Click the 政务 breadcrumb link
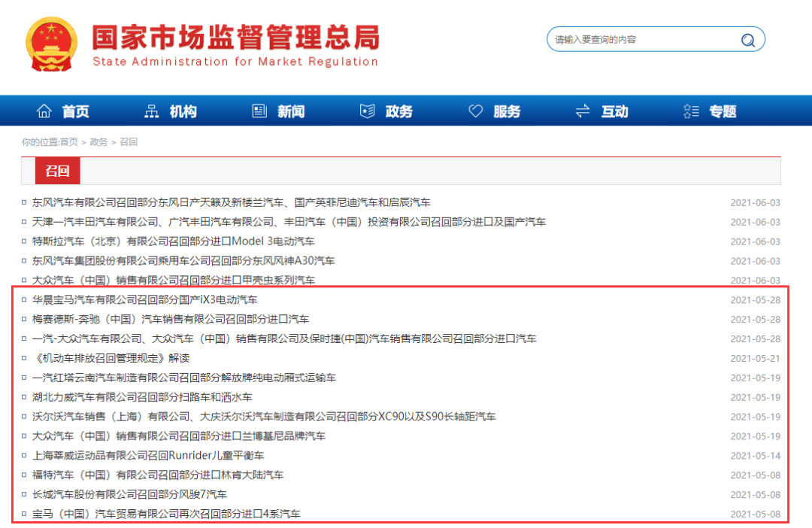 click(98, 142)
